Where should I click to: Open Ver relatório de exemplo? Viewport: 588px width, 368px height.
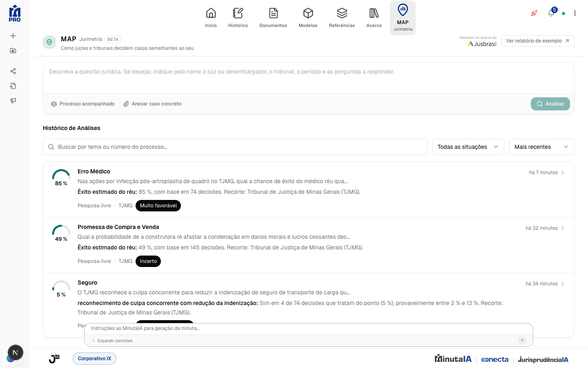(x=538, y=41)
